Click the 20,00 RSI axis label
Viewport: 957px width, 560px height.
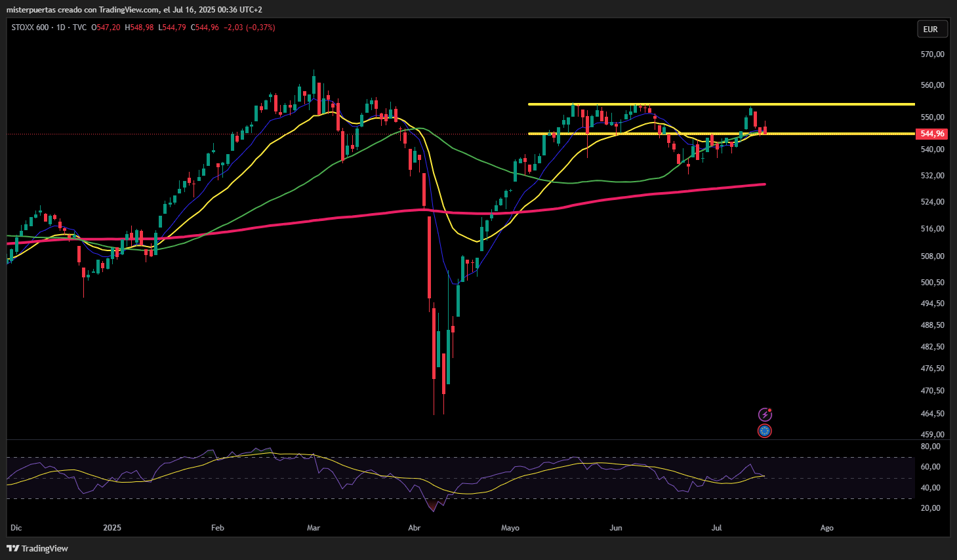point(931,508)
